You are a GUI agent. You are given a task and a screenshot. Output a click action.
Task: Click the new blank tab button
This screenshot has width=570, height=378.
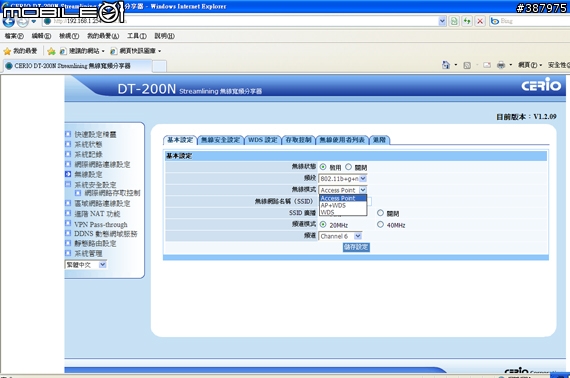(159, 66)
